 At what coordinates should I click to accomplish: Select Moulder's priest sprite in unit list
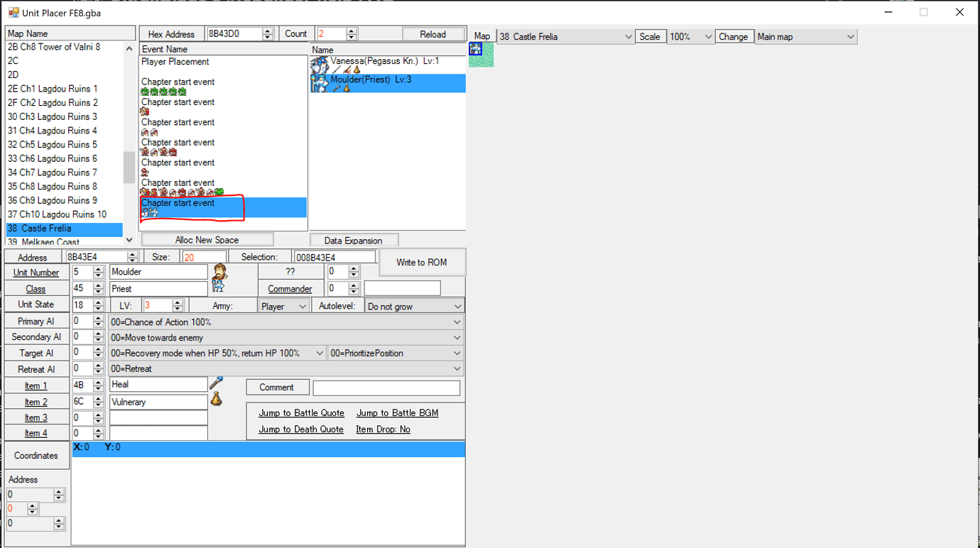coord(320,83)
